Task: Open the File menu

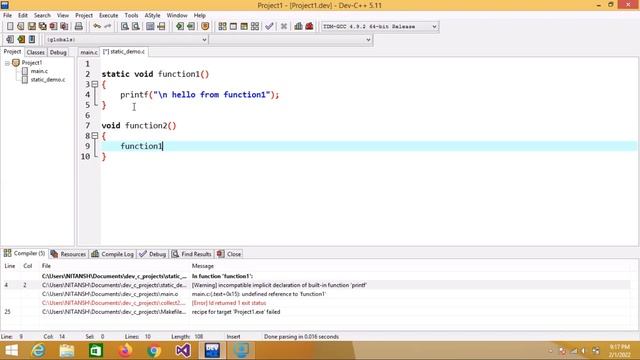Action: 7,16
